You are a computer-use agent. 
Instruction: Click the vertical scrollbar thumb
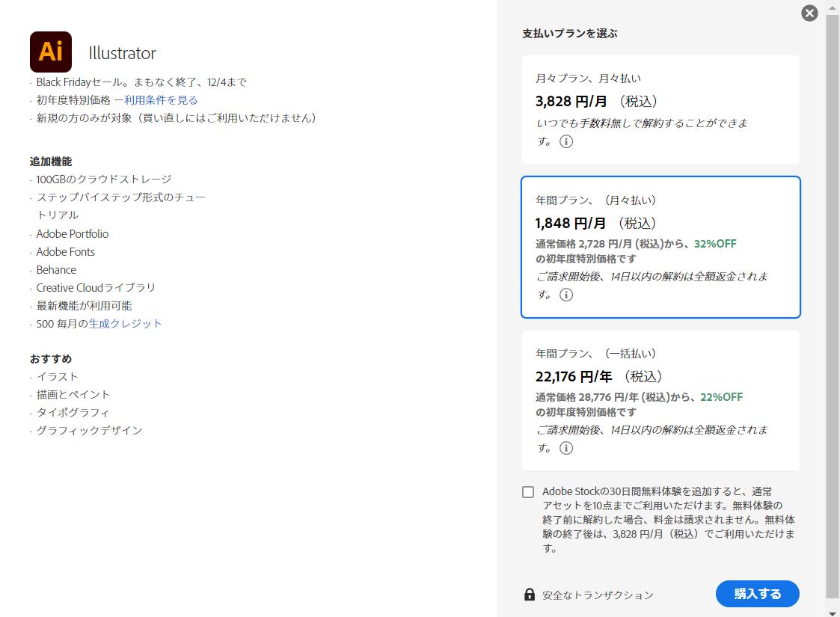tap(833, 299)
